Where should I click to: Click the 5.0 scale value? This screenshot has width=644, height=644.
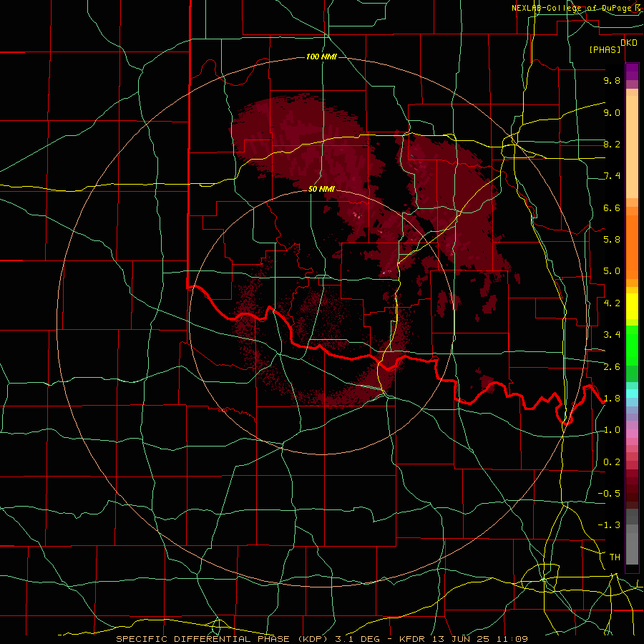click(612, 271)
